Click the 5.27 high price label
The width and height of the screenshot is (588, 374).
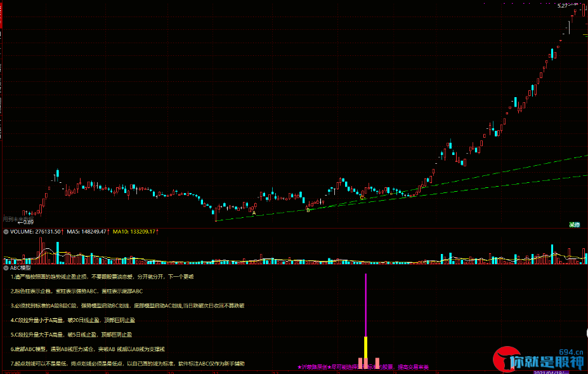coord(562,6)
